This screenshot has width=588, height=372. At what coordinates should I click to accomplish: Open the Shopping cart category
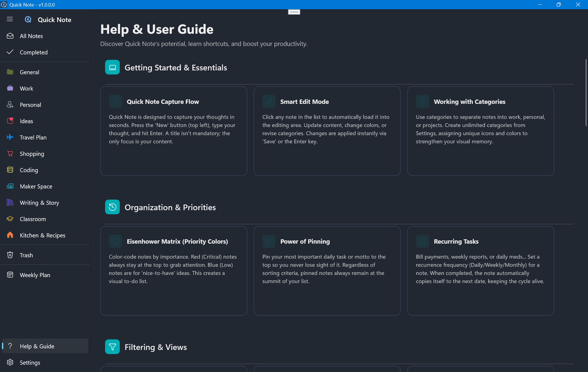10,154
